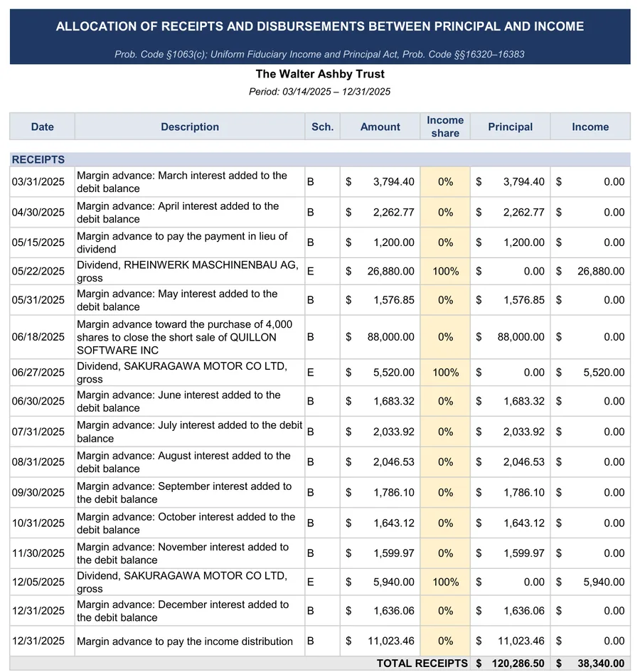
Task: Select date 04/30/2025
Action: [x=38, y=212]
